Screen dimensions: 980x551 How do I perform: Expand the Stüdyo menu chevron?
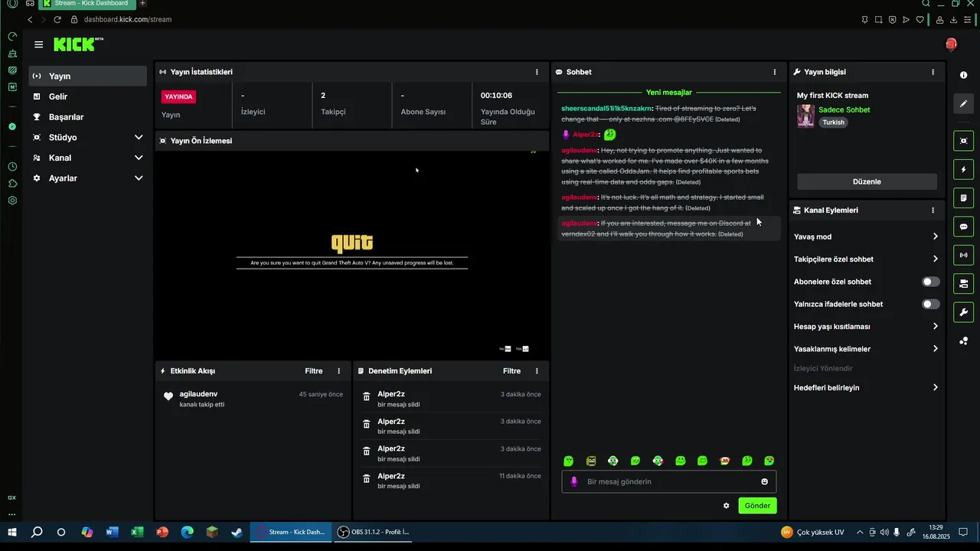pyautogui.click(x=139, y=137)
